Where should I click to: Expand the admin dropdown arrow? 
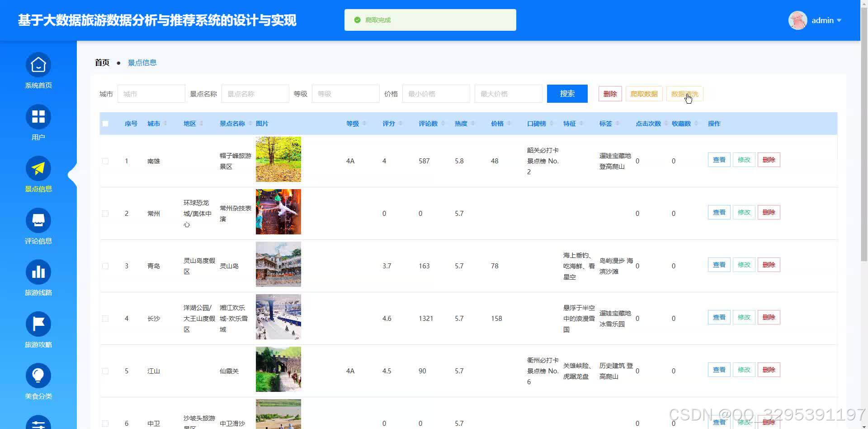point(839,20)
